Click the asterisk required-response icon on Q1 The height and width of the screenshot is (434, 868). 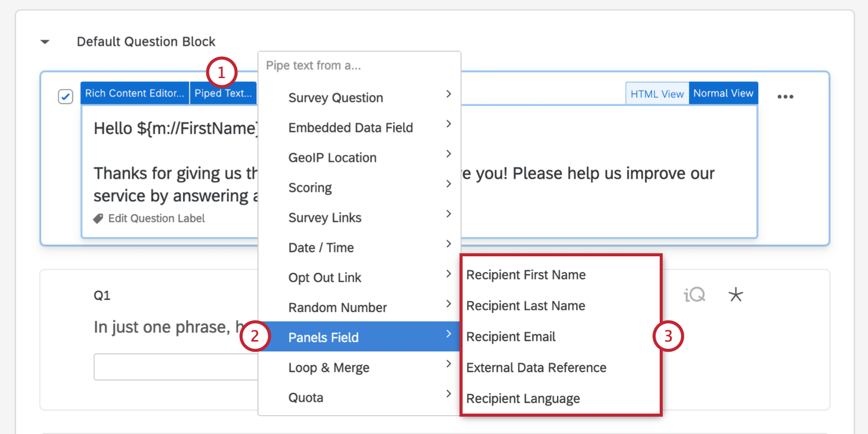[x=736, y=295]
